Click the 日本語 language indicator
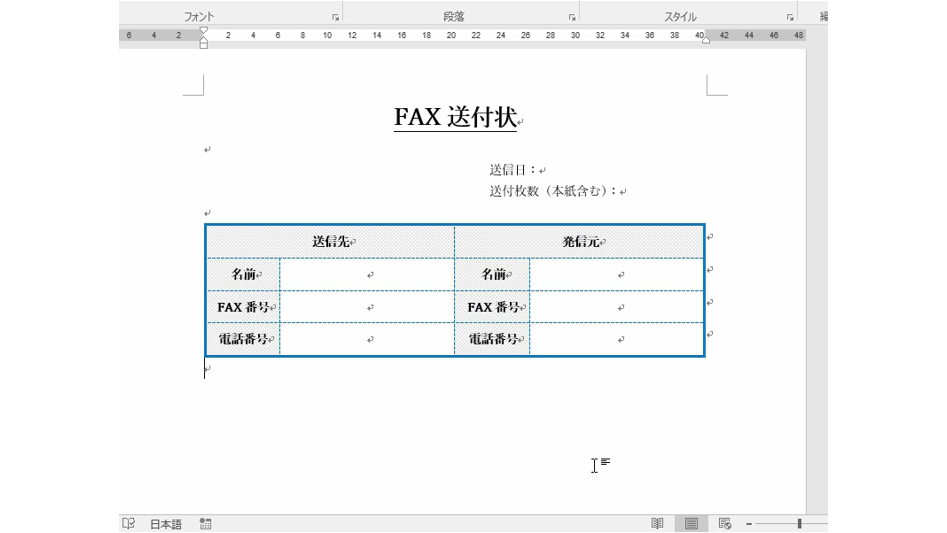Image resolution: width=947 pixels, height=533 pixels. pyautogui.click(x=166, y=523)
